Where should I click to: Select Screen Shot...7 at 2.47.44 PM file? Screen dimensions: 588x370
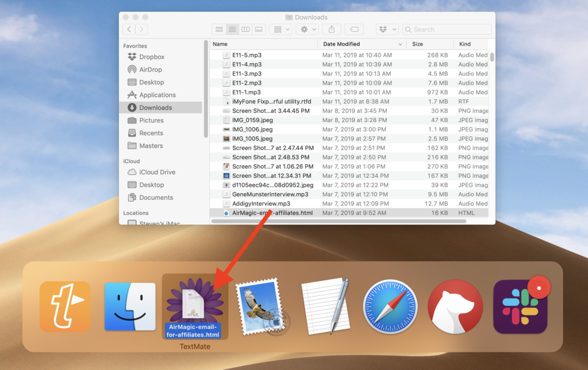tap(349, 148)
